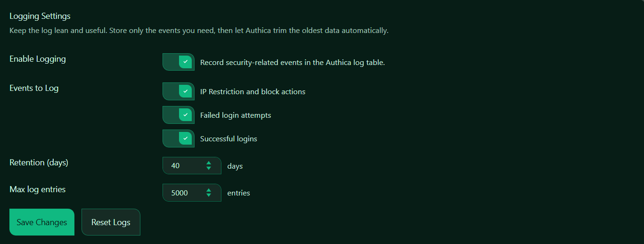Click the 'Record security-related events' label text

[x=293, y=62]
